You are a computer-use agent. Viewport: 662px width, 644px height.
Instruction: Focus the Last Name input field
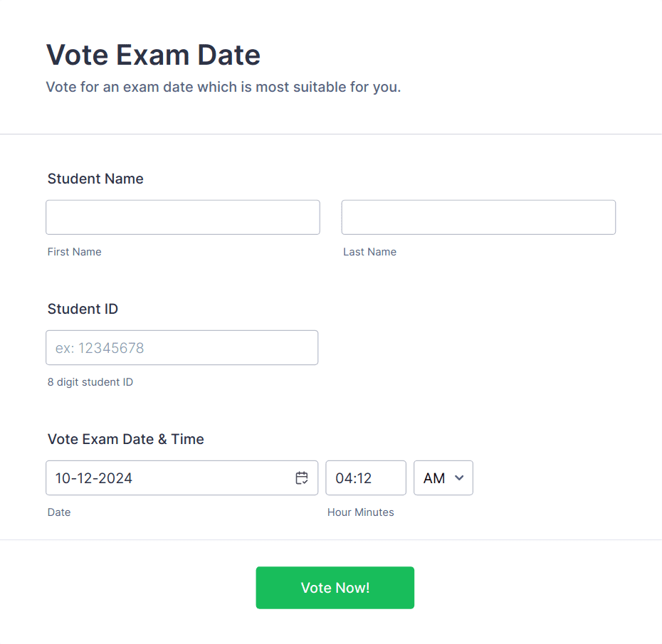click(x=478, y=217)
